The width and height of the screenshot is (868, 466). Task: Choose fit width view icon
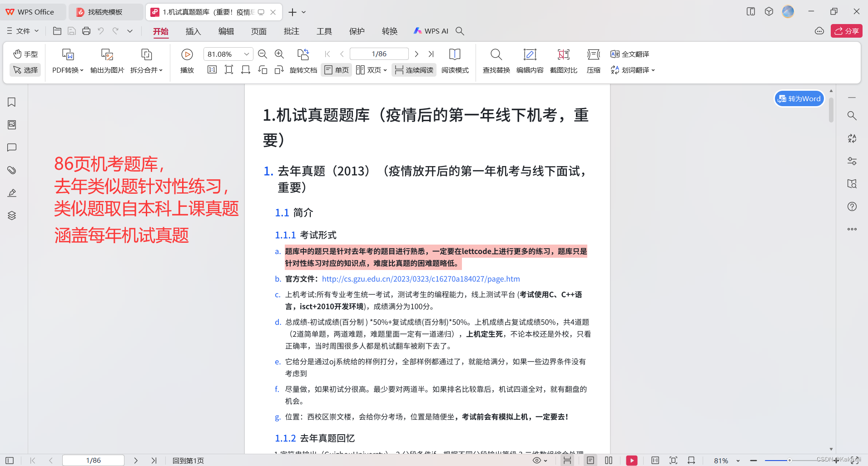coord(246,69)
